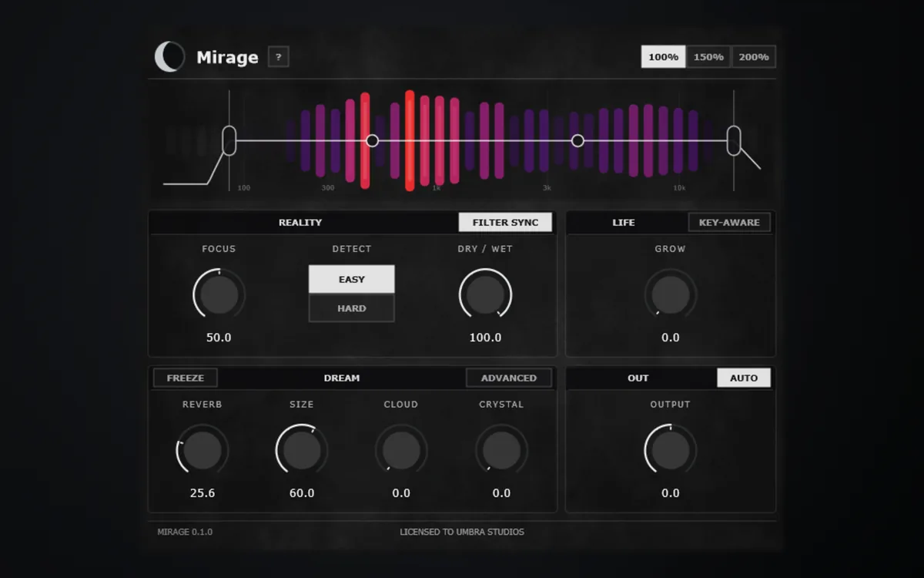Click the Reverb value 25.6 field
Screen dimensions: 924x578
click(x=203, y=492)
